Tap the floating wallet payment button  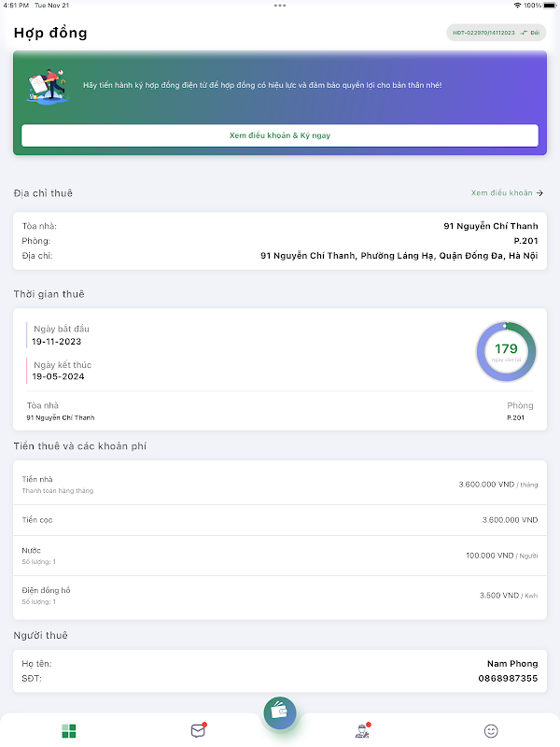pos(280,712)
